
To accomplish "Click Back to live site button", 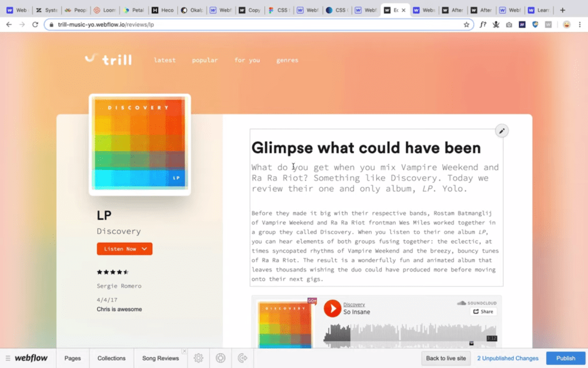I will click(446, 358).
